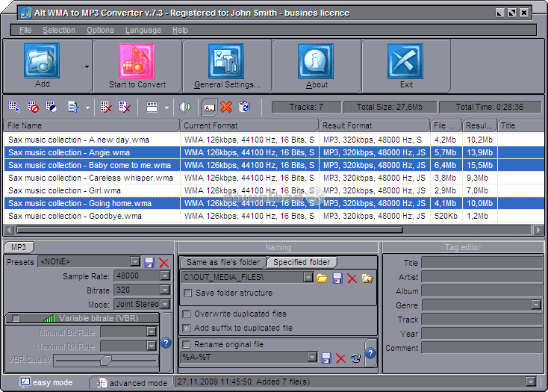
Task: Switch to advanced mode
Action: tap(131, 383)
